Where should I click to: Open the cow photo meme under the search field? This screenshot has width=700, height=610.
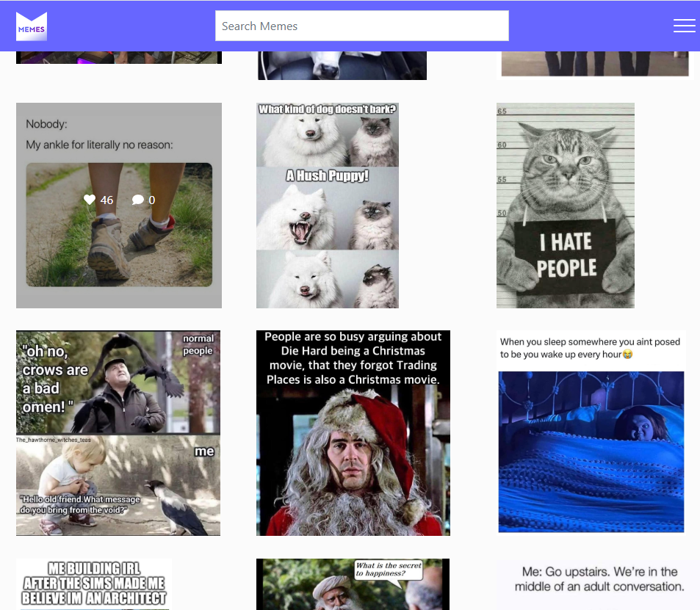pyautogui.click(x=342, y=65)
